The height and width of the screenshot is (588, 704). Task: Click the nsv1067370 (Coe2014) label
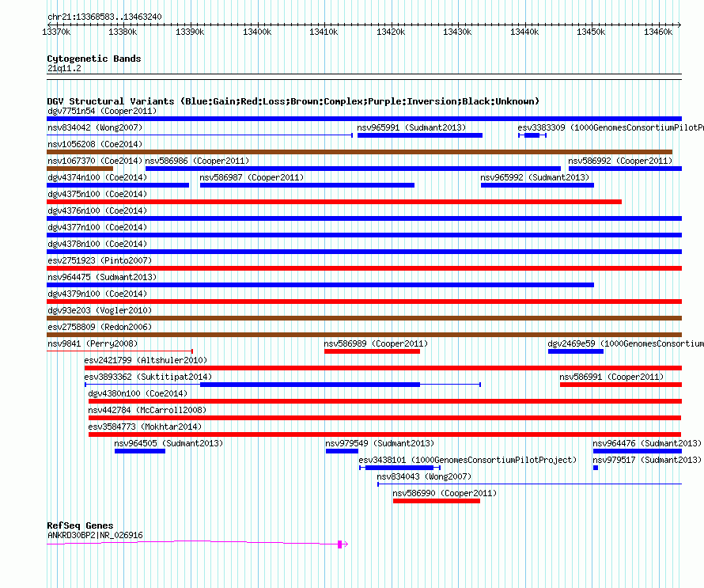click(95, 161)
